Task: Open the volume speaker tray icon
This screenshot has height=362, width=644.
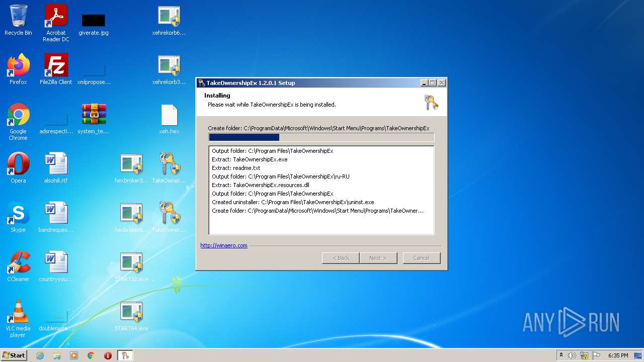Action: [572, 355]
